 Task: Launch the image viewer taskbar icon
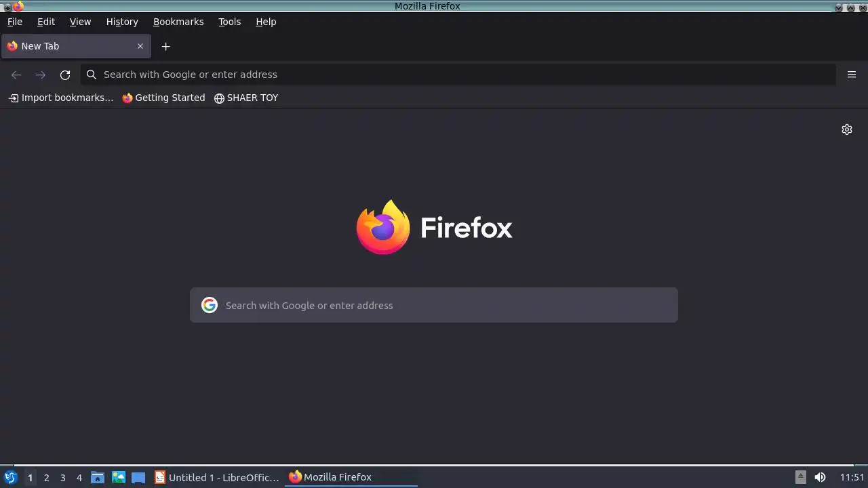(x=119, y=477)
